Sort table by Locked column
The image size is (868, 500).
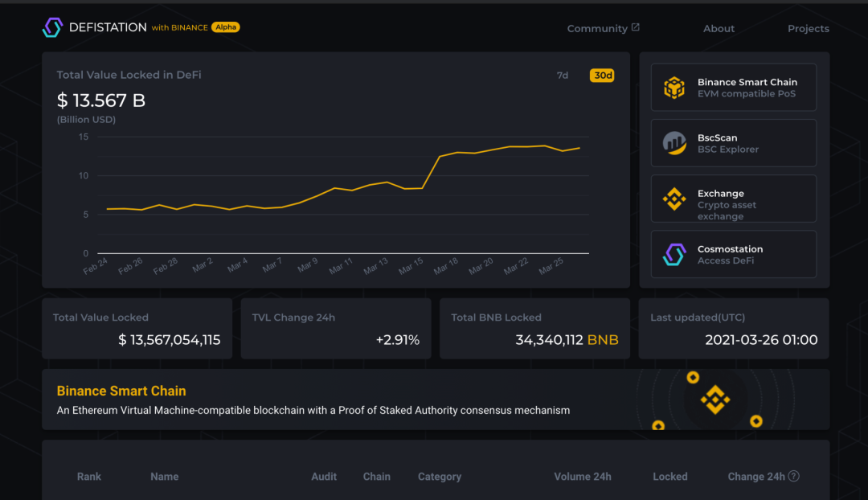click(x=669, y=477)
